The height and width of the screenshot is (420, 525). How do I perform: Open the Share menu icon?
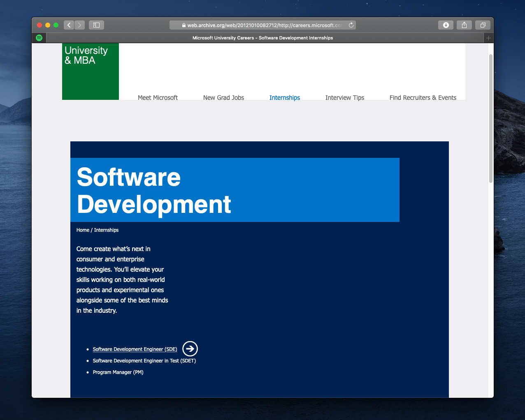tap(465, 25)
